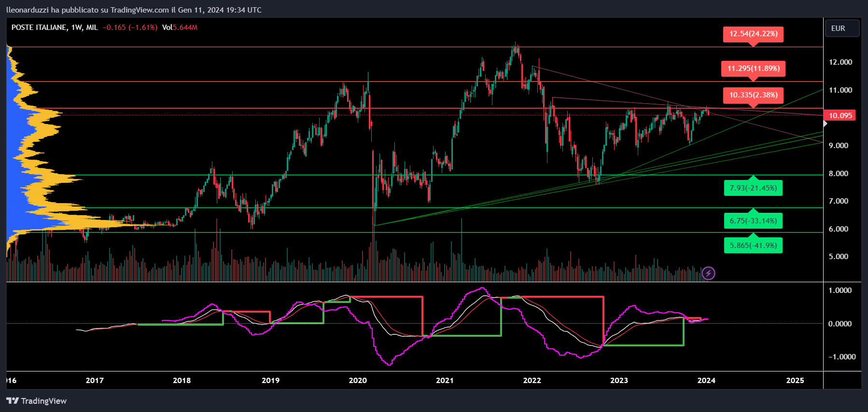Click the 10.335(2.38%) resistance label
868x412 pixels.
pyautogui.click(x=753, y=95)
